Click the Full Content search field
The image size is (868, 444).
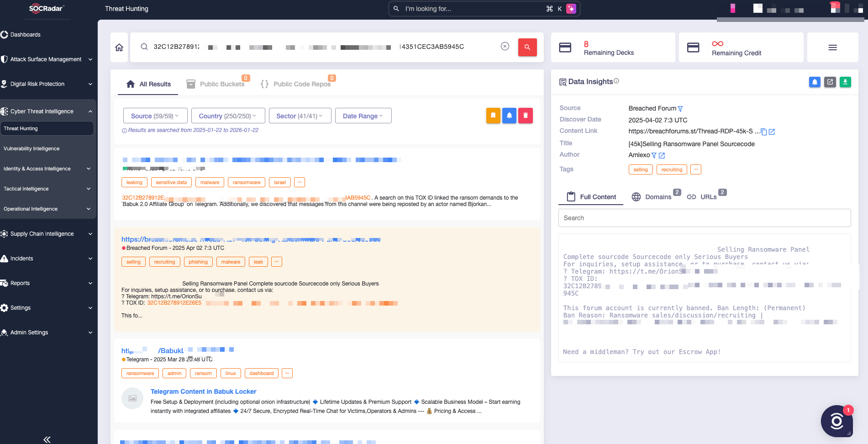[x=704, y=218]
